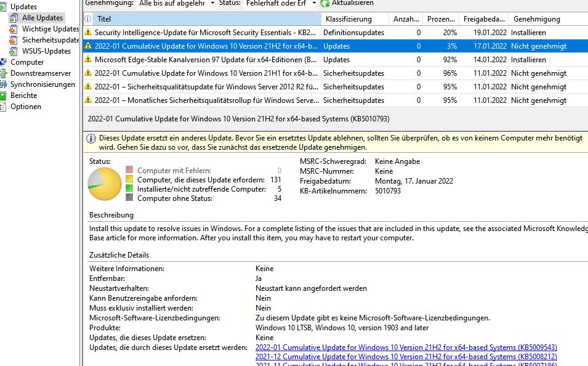Viewport: 588px width, 366px height.
Task: Select Monatliches Sicherheitsqualitätsrollup row title
Action: (x=207, y=100)
